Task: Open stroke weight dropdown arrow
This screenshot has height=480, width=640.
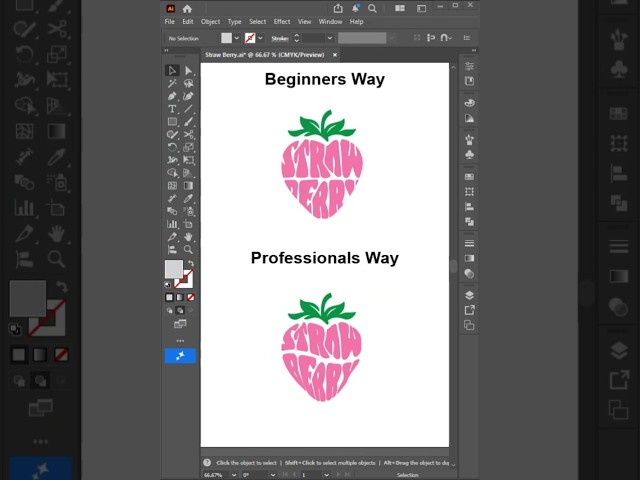Action: [330, 38]
